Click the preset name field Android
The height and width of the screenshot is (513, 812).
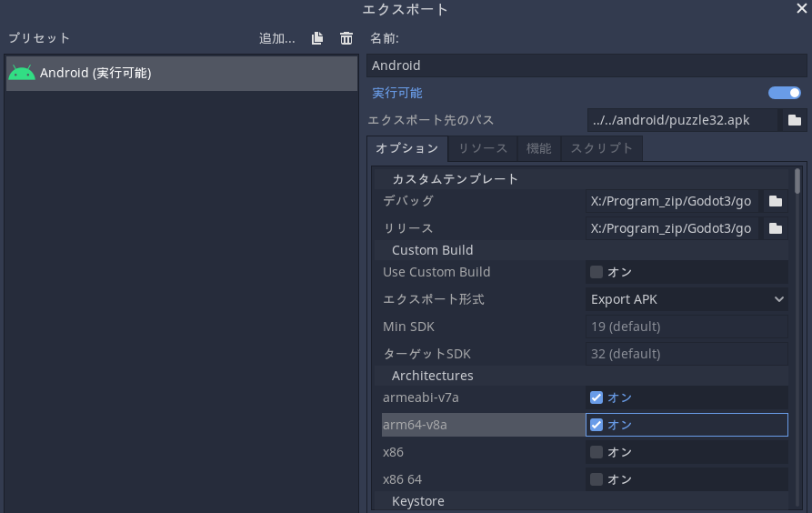pos(586,65)
